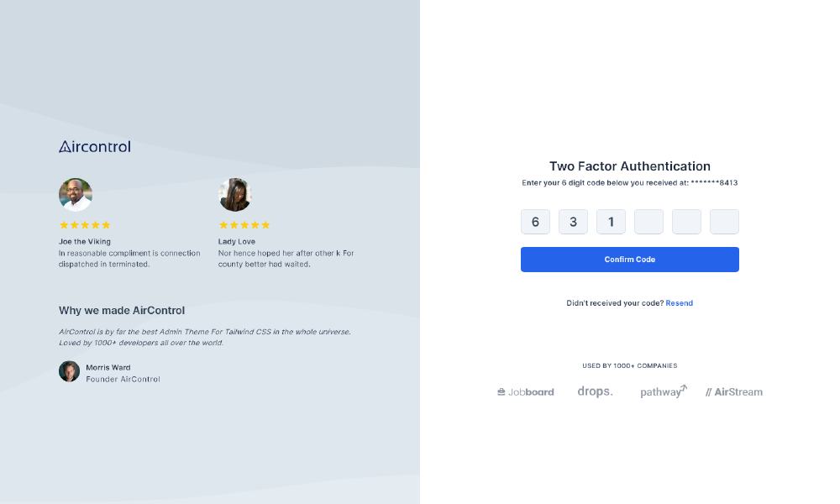Click the fourth empty code digit box
This screenshot has width=840, height=504.
tap(648, 222)
